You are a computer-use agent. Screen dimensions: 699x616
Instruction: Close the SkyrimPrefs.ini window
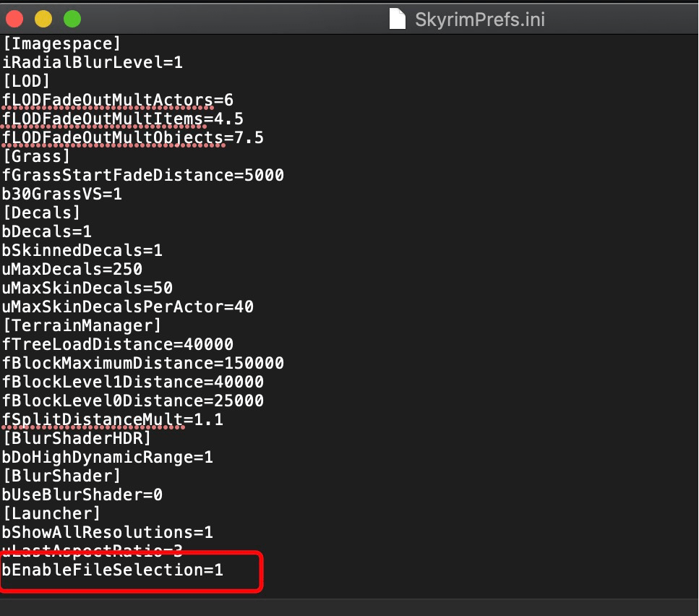14,19
